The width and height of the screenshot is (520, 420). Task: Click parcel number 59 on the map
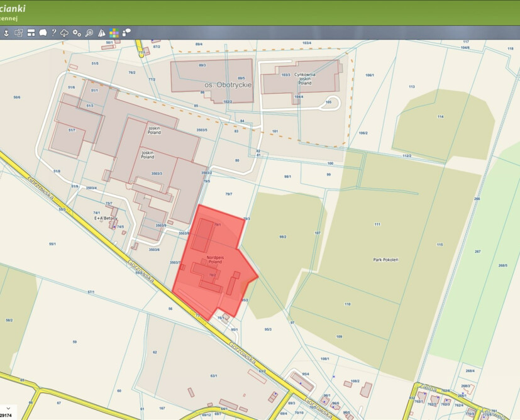(x=74, y=342)
